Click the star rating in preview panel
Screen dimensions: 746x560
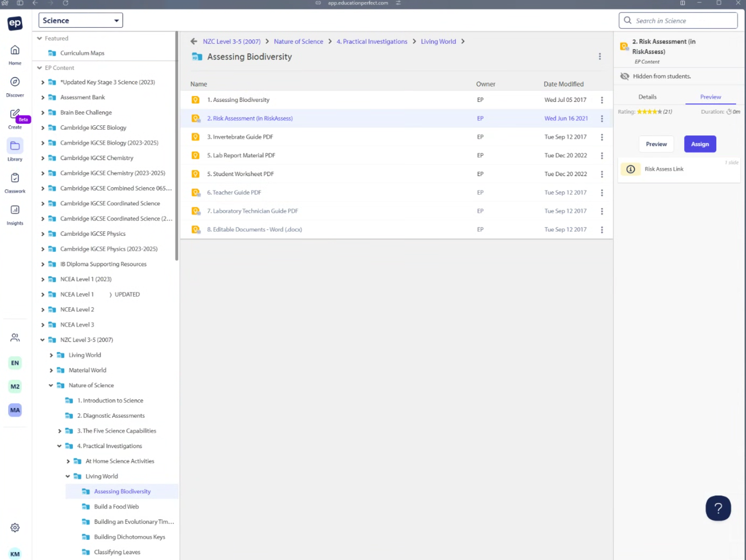(649, 112)
